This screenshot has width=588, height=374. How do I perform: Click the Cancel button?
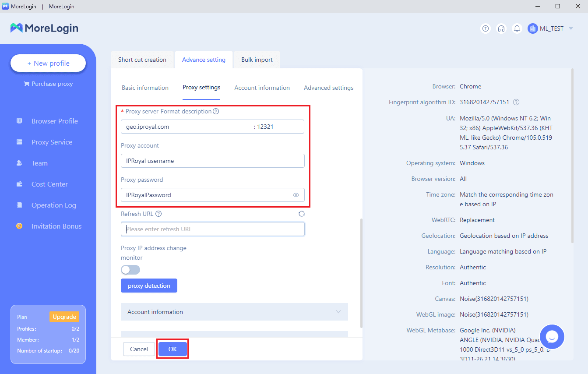pyautogui.click(x=139, y=349)
